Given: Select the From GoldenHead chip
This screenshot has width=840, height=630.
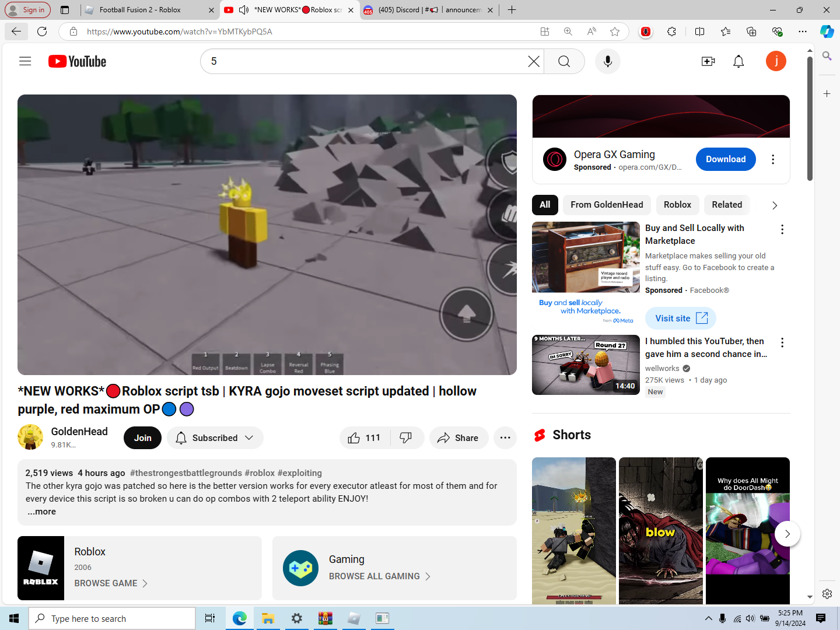Looking at the screenshot, I should (x=607, y=205).
